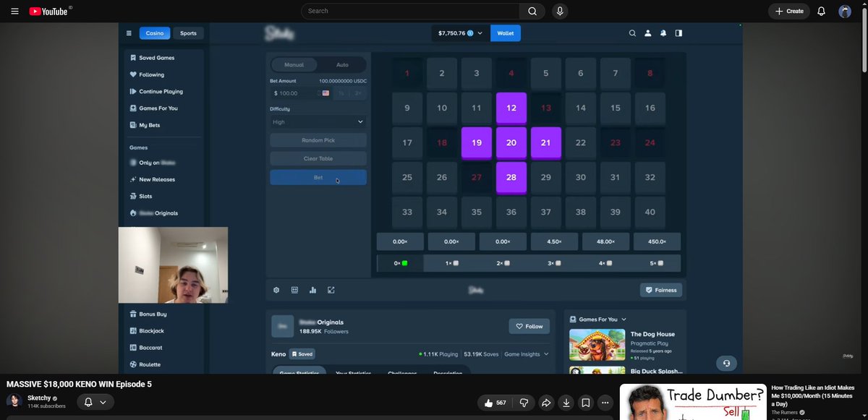Toggle Keno tile number 20
868x420 pixels.
(x=511, y=142)
